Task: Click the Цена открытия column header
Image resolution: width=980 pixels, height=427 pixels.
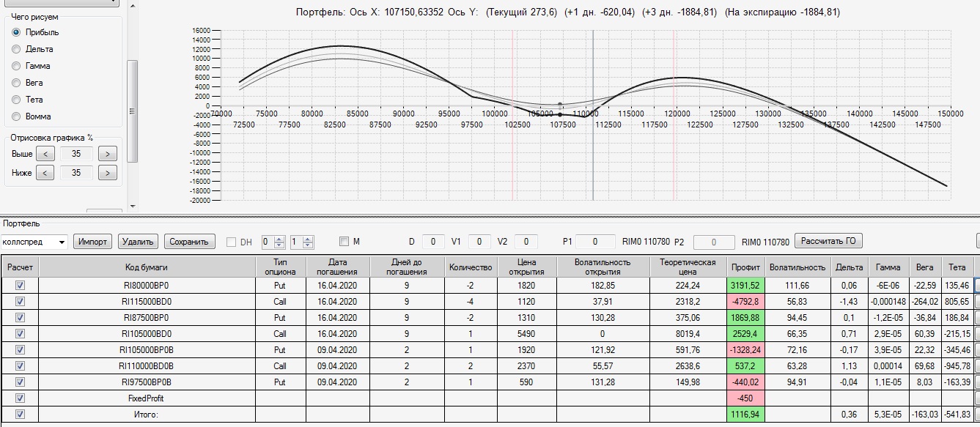Action: coord(526,267)
